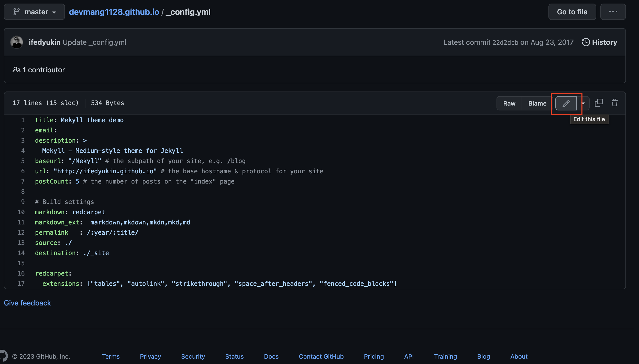The width and height of the screenshot is (639, 364).
Task: Select line number 10
Action: pos(21,212)
